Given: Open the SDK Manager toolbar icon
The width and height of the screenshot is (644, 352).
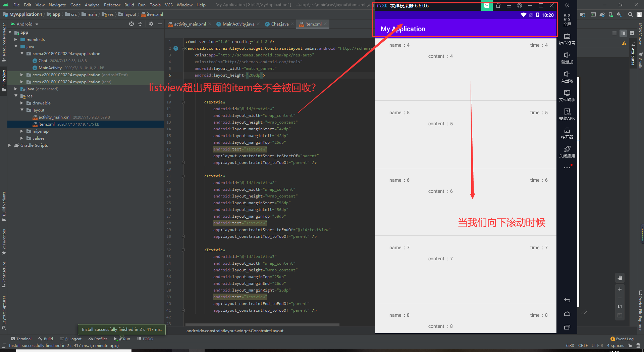Looking at the screenshot, I should (x=620, y=14).
